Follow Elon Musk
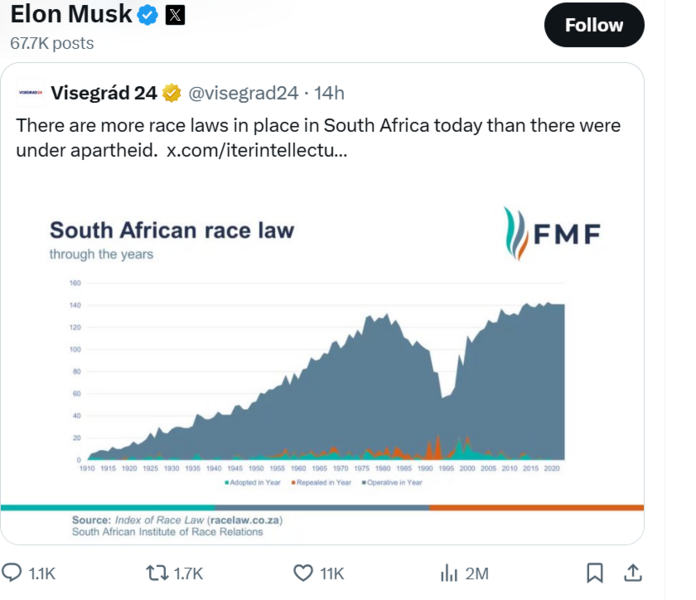The height and width of the screenshot is (600, 696). click(594, 25)
